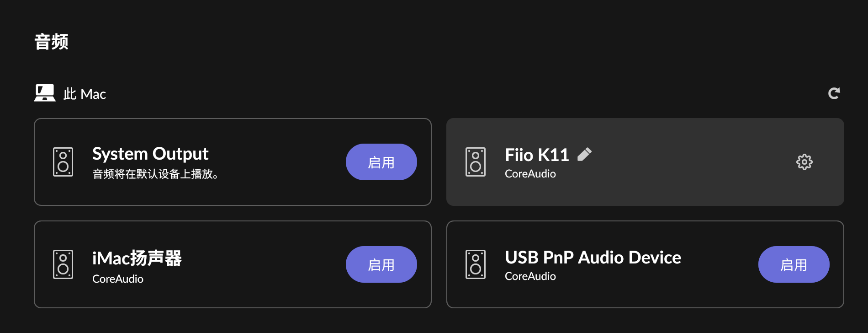Click CoreAudio label under Fiio K11

[530, 174]
